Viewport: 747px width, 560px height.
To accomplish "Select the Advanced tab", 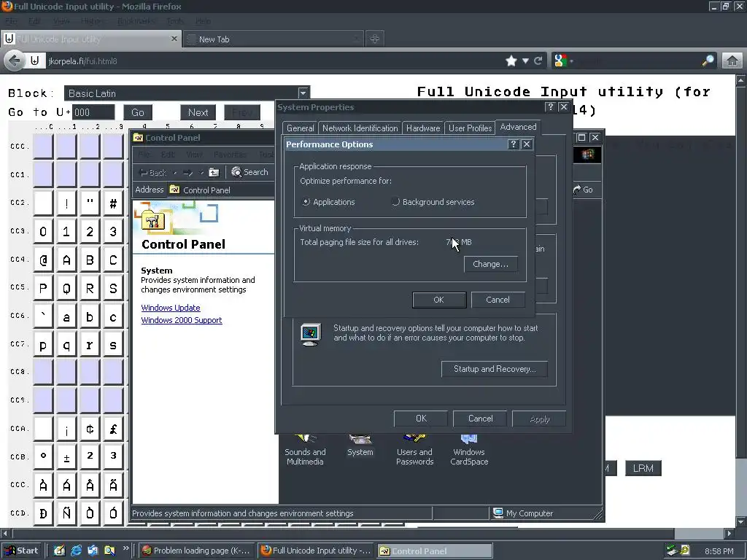I will [x=519, y=127].
